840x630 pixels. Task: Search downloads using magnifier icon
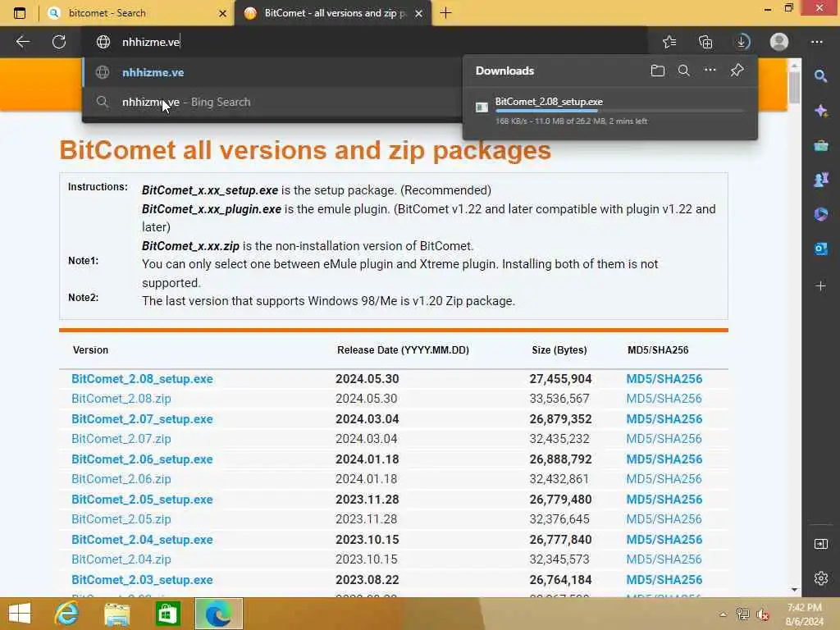683,71
